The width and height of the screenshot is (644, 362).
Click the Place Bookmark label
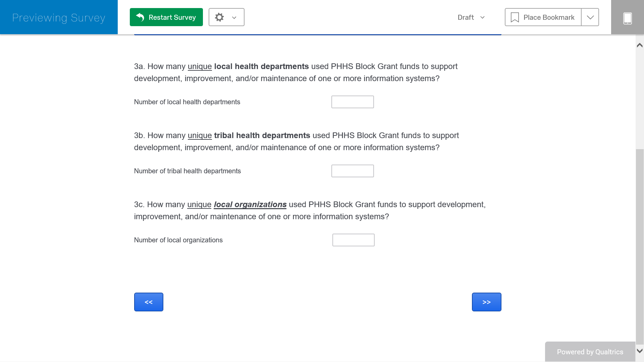pyautogui.click(x=549, y=17)
